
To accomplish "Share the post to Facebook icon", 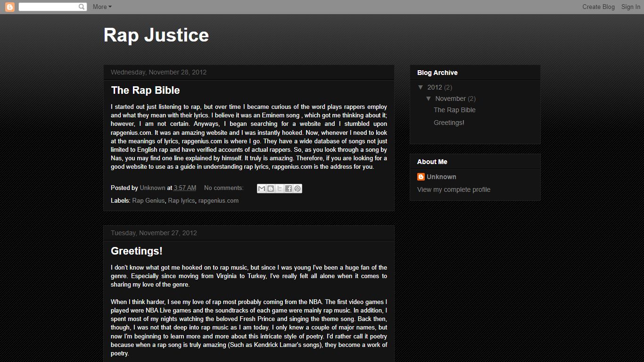I will pos(289,189).
